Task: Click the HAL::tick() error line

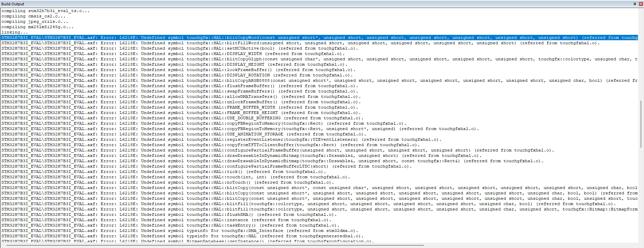Action: point(164,172)
